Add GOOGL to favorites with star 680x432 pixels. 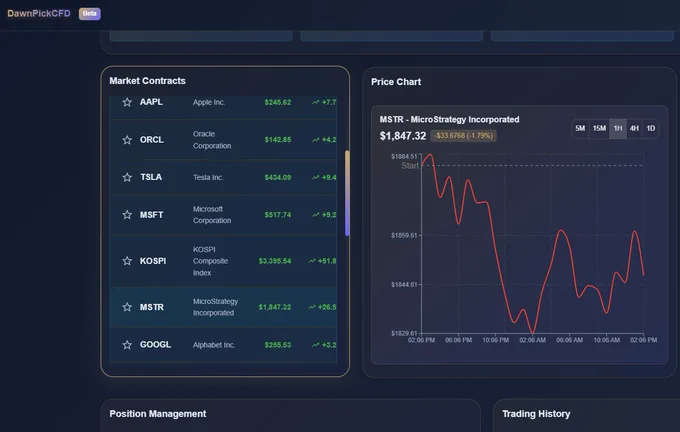tap(127, 345)
